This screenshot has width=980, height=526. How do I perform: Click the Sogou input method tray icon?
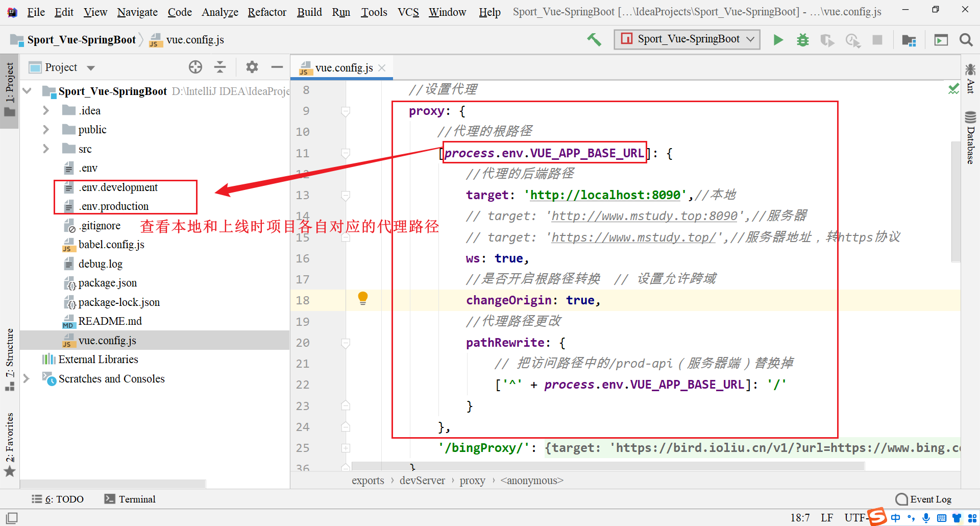pyautogui.click(x=877, y=517)
